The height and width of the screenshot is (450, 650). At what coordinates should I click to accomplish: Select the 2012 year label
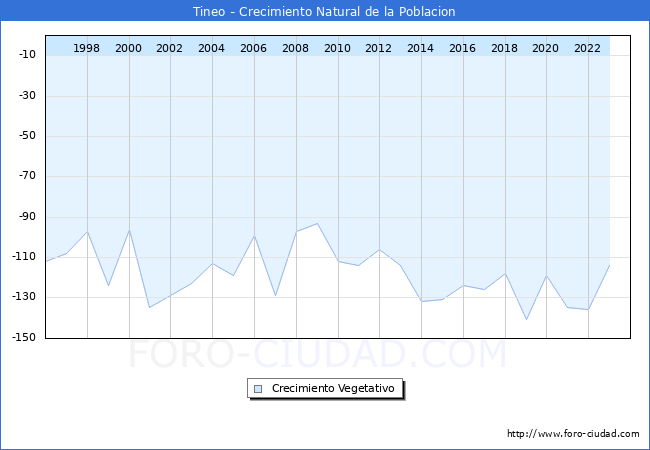(x=378, y=48)
